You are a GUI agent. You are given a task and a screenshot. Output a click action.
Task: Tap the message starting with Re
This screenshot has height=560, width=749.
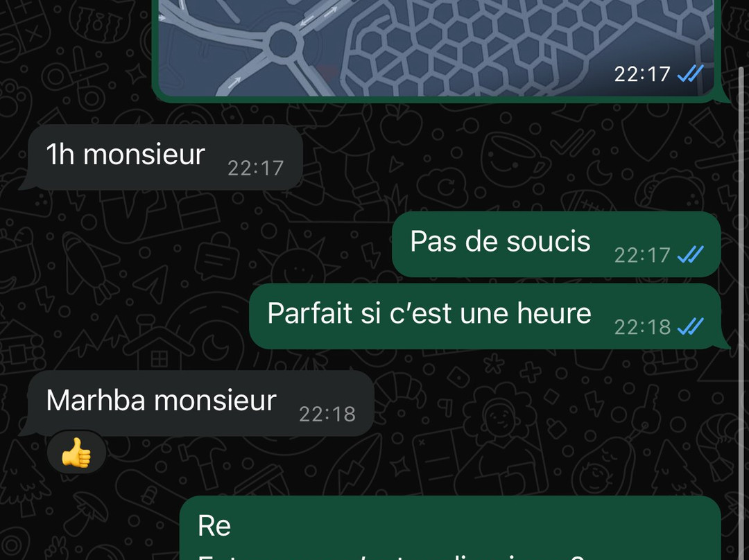(x=450, y=528)
